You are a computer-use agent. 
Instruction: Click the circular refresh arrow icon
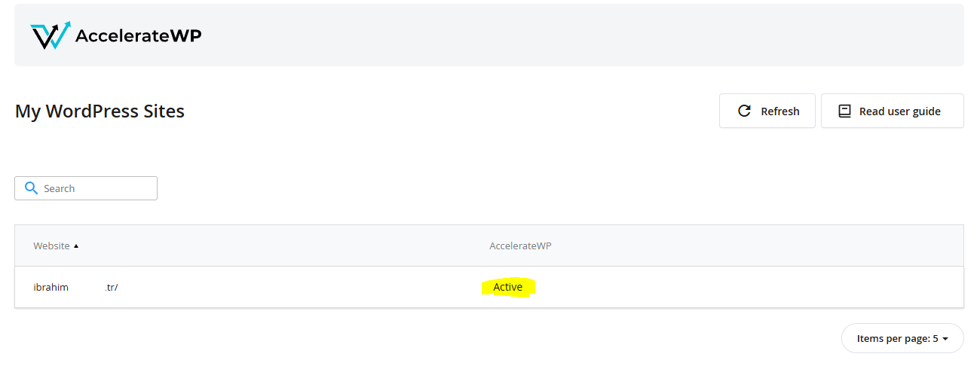coord(744,111)
